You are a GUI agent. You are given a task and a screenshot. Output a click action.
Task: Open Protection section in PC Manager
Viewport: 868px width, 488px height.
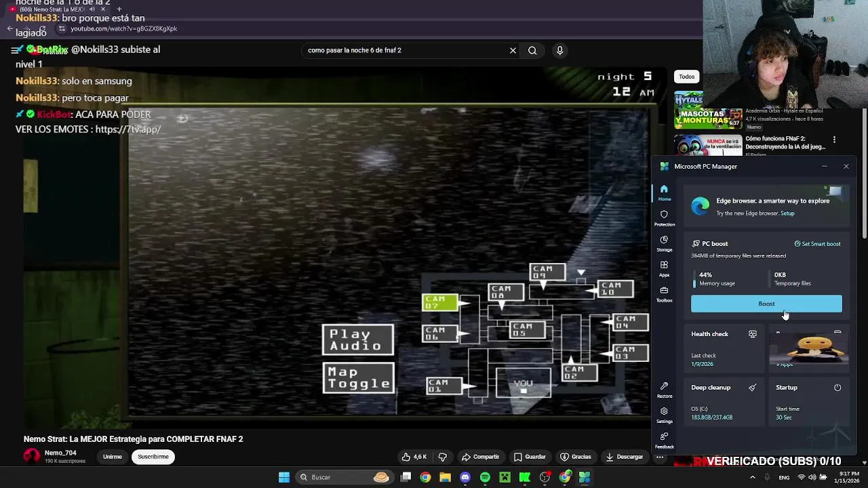pyautogui.click(x=664, y=218)
